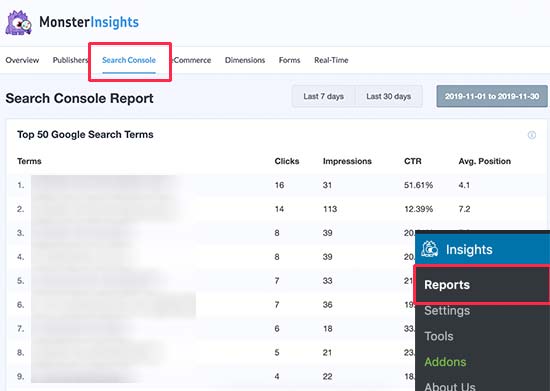
Task: Click the blurred search term in row 1
Action: tap(105, 185)
